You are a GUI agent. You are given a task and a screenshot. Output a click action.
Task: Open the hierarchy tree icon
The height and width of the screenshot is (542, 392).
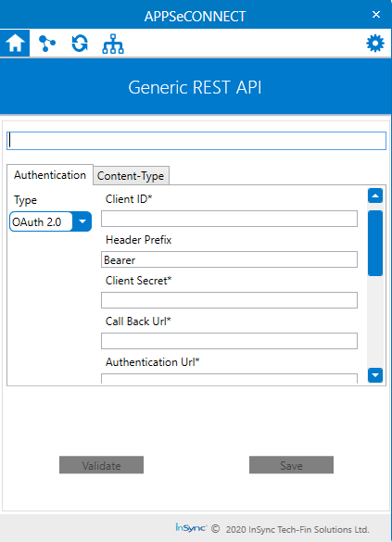click(x=113, y=44)
